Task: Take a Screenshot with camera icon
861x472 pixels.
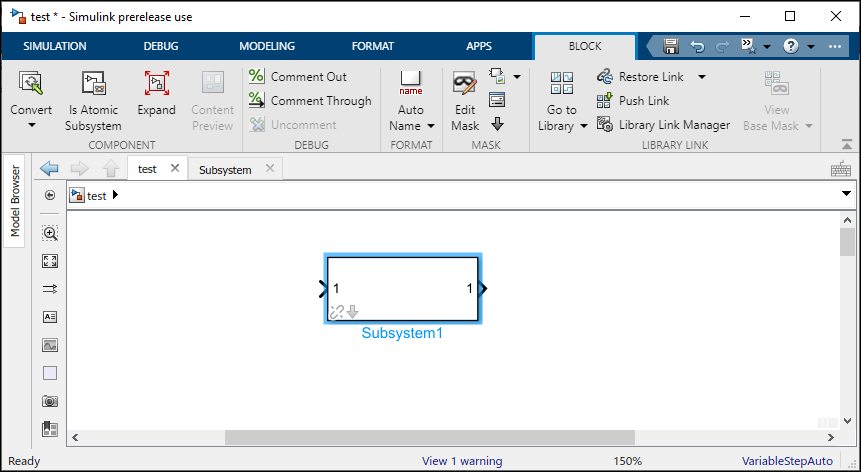Action: (x=50, y=401)
